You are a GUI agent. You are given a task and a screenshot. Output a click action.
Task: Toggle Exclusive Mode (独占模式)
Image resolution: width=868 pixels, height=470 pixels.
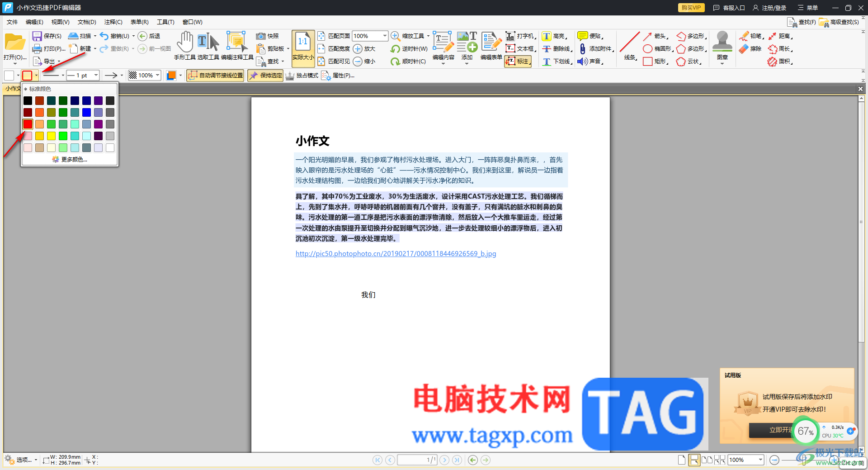point(302,76)
